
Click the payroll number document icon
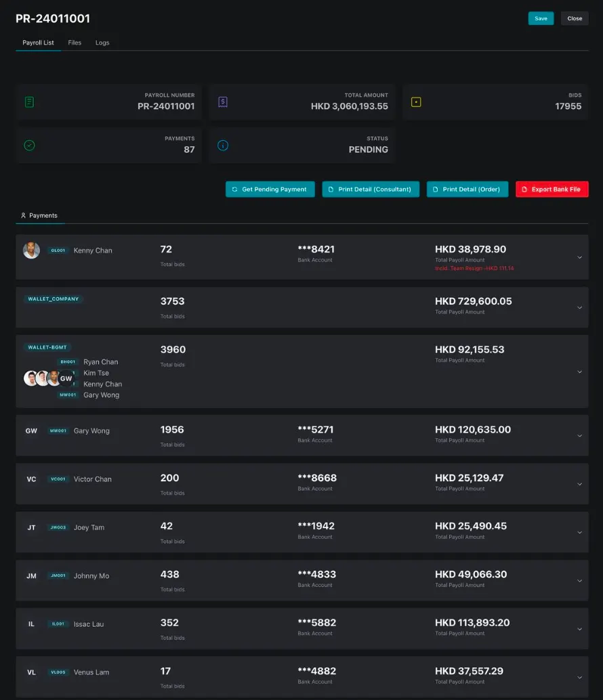point(30,102)
